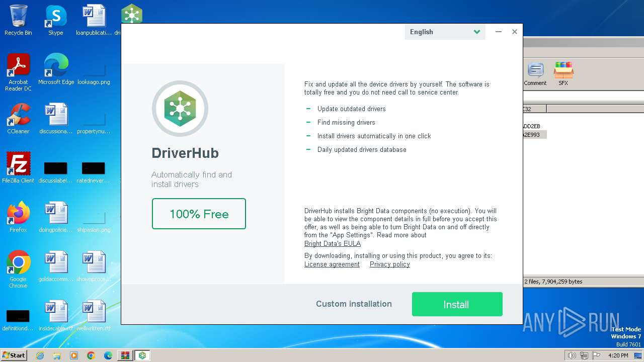Screen dimensions: 644x362
Task: Launch Firefox from the desktop
Action: point(18,217)
